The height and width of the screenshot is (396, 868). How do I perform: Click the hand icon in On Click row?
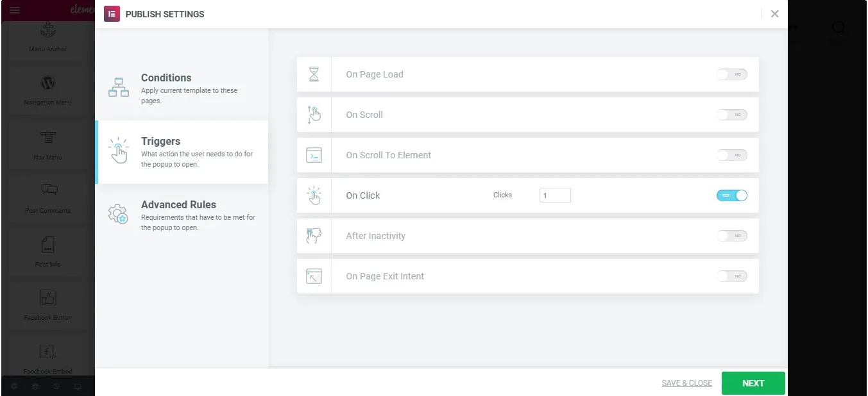tap(314, 195)
